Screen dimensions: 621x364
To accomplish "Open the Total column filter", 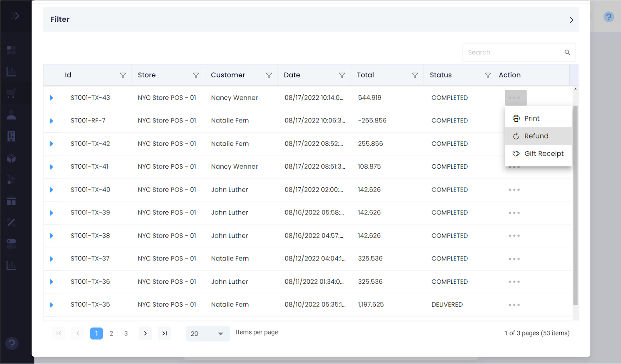I will (x=415, y=75).
